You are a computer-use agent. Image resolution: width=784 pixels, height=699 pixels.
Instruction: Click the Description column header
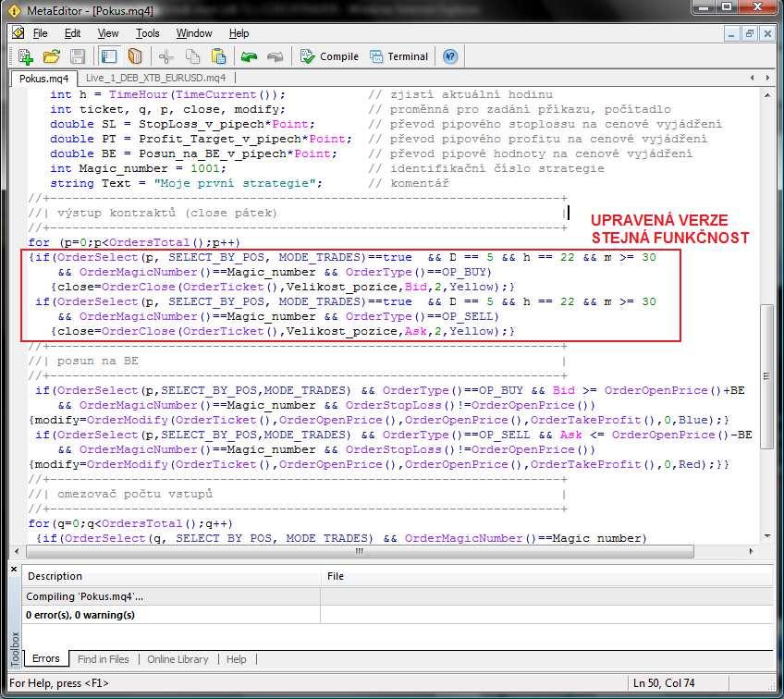171,576
